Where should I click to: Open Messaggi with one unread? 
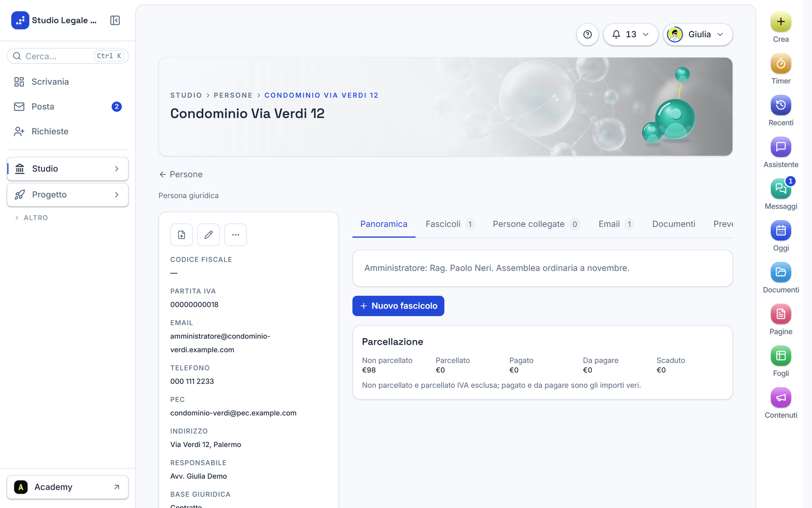[x=781, y=189]
